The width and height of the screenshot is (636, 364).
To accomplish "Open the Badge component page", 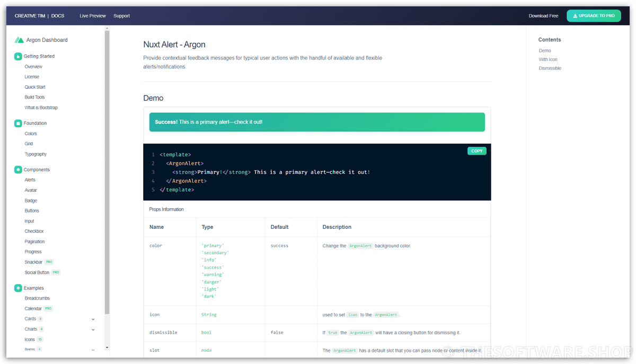I will [x=31, y=201].
